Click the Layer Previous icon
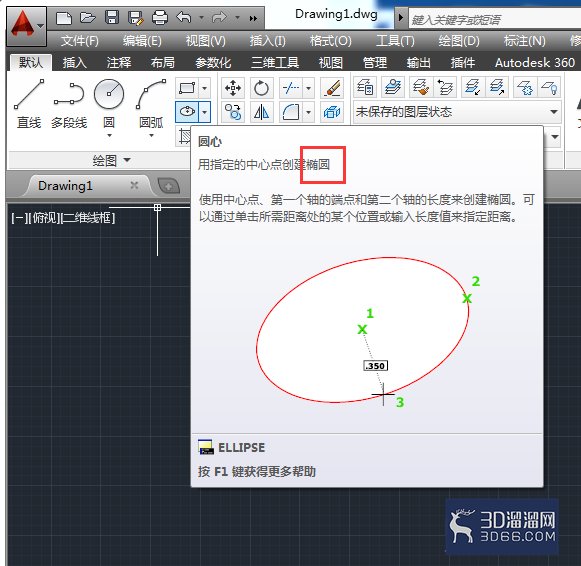Screen dimensions: 581x566 click(x=445, y=87)
